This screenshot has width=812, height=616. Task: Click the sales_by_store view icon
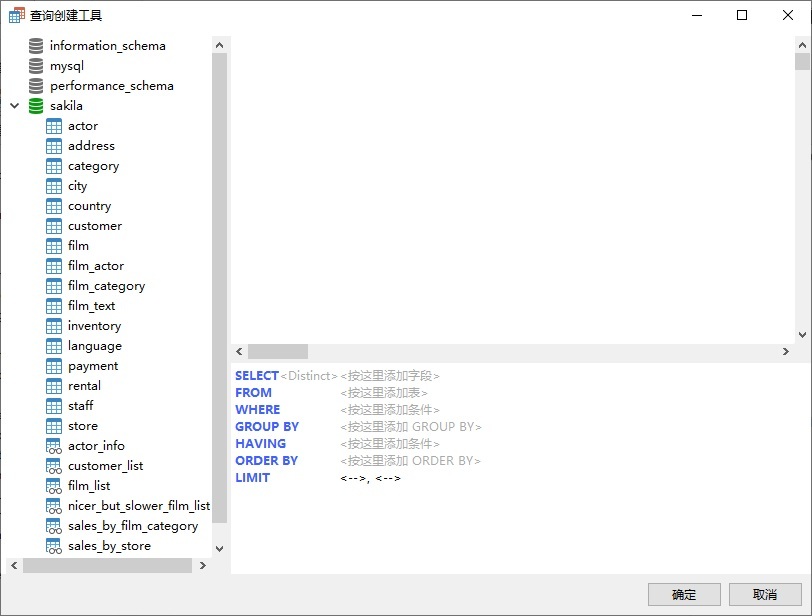pos(54,546)
